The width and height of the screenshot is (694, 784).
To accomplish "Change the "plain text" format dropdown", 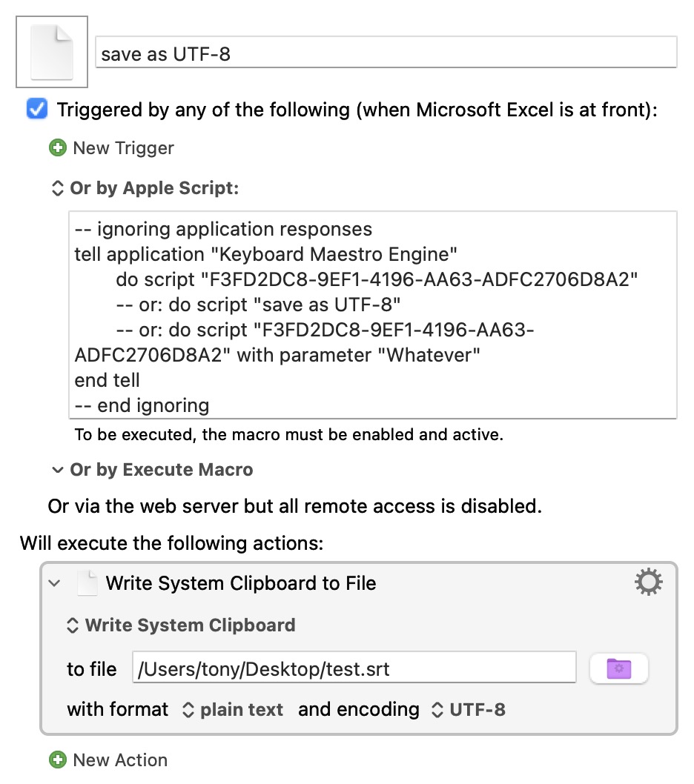I will click(234, 709).
